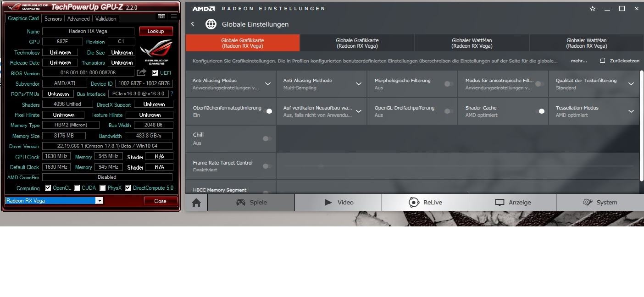Click the Memory Size value 8176 MB
This screenshot has width=644, height=297.
pos(64,136)
